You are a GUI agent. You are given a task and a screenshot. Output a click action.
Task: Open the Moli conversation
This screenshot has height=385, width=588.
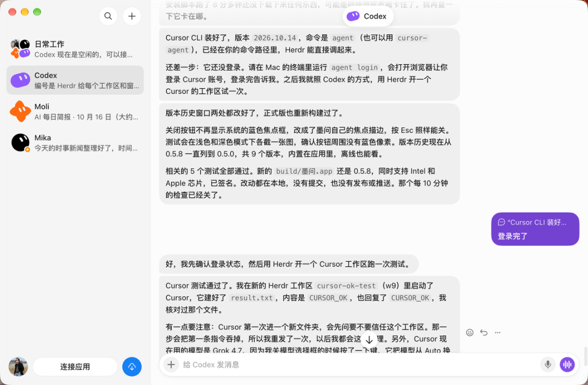click(75, 112)
